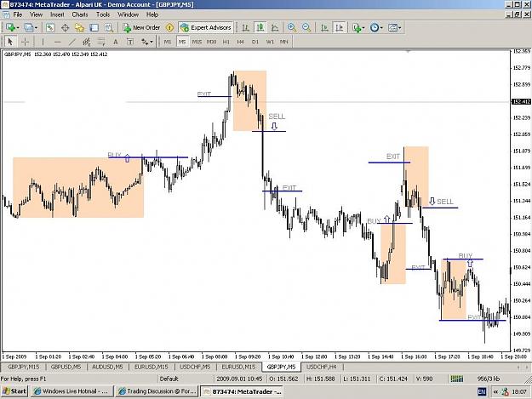Viewport: 532px width, 399px height.
Task: Open the Insert menu
Action: pyautogui.click(x=57, y=14)
